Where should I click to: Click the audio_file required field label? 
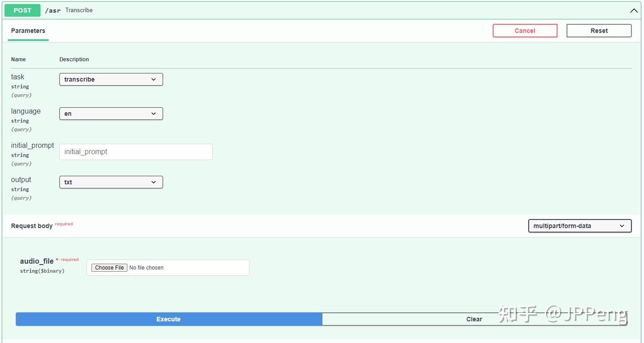pyautogui.click(x=37, y=261)
